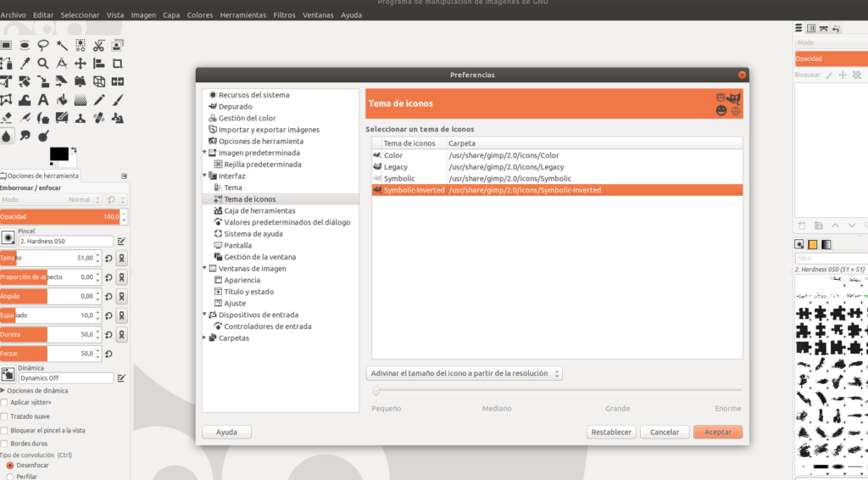The height and width of the screenshot is (480, 868).
Task: Select the Paintbrush tool
Action: tap(117, 100)
